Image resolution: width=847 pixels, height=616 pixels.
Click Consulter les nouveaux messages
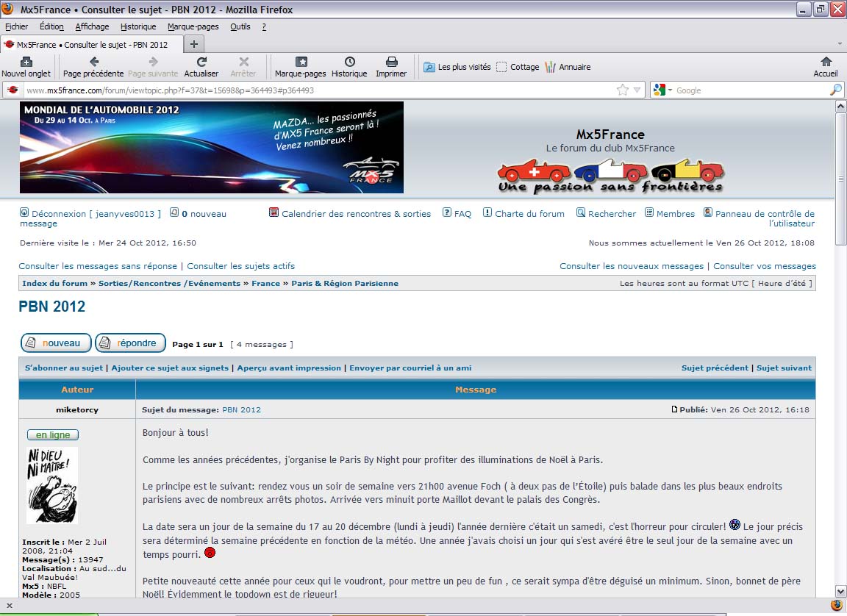coord(632,266)
